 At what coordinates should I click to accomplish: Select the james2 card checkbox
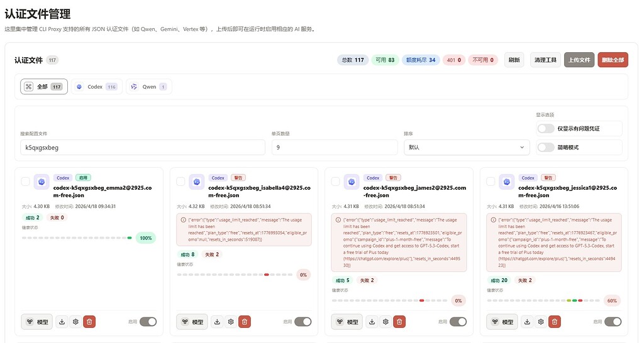click(x=336, y=182)
